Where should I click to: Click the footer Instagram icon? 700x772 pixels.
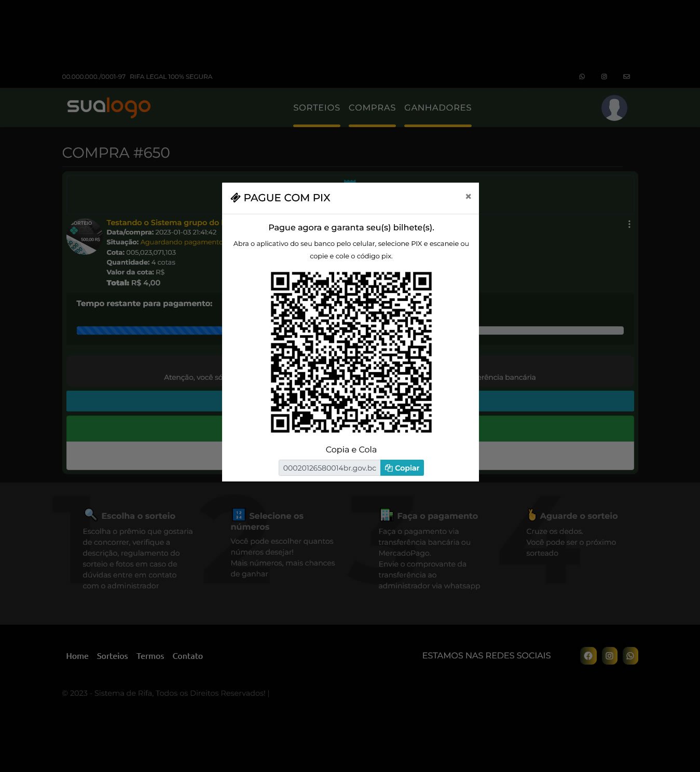pos(609,655)
